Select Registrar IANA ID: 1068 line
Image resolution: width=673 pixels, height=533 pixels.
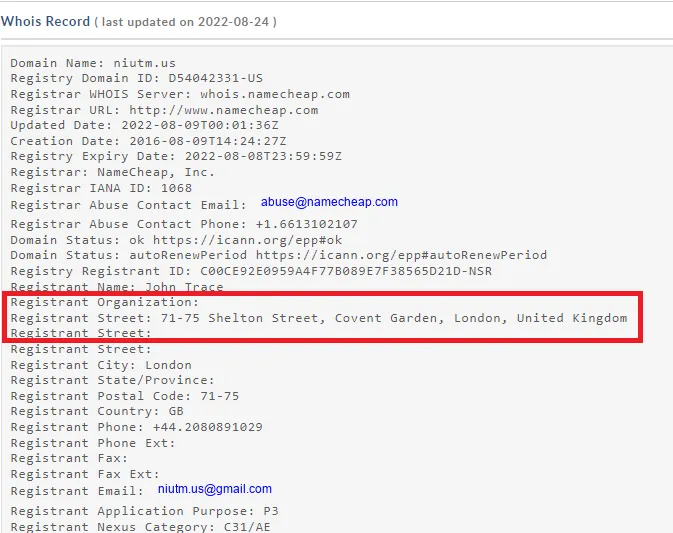(x=101, y=188)
